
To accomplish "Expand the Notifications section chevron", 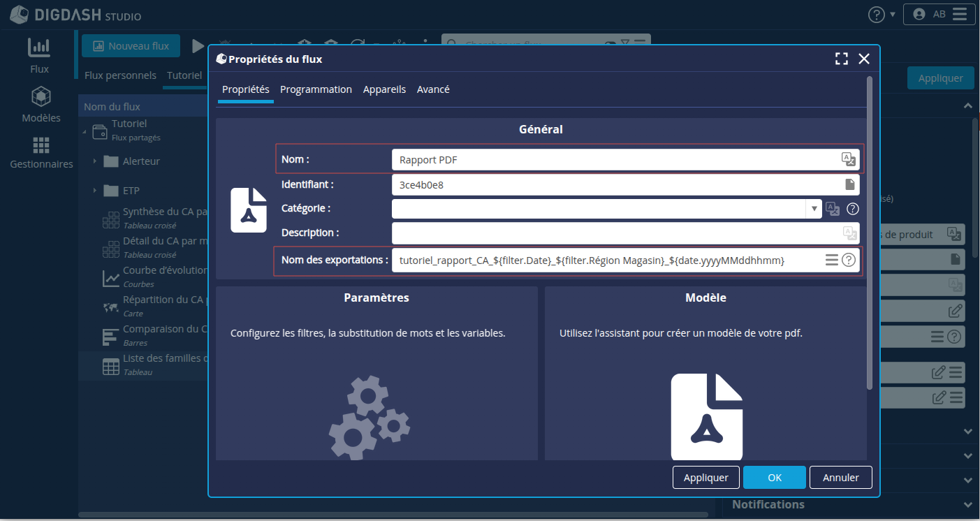I will click(x=967, y=504).
